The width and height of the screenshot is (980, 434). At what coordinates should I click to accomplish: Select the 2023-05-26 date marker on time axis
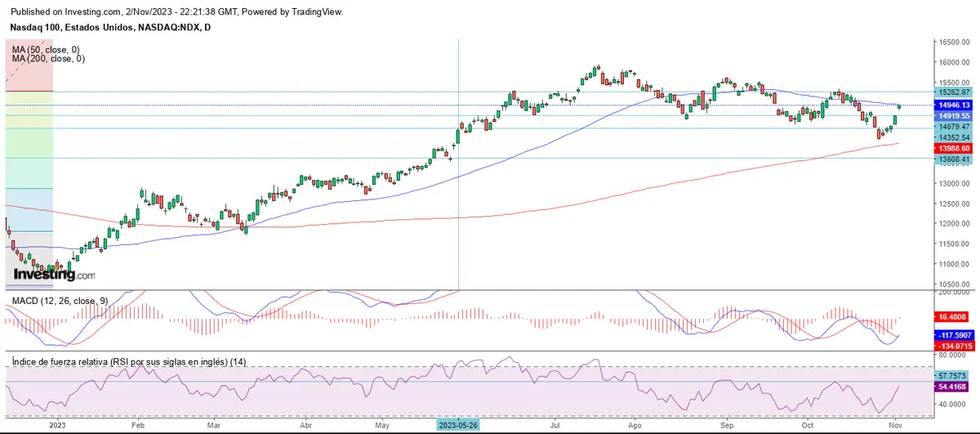point(459,426)
